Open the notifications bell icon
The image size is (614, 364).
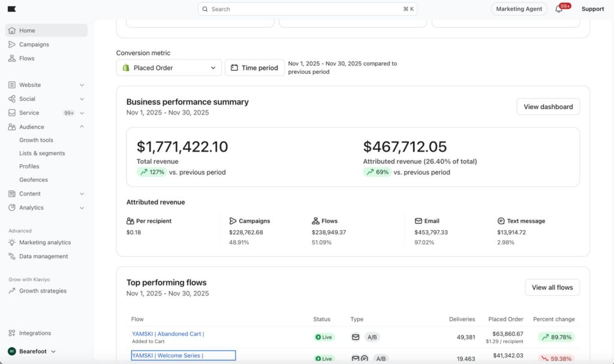559,9
